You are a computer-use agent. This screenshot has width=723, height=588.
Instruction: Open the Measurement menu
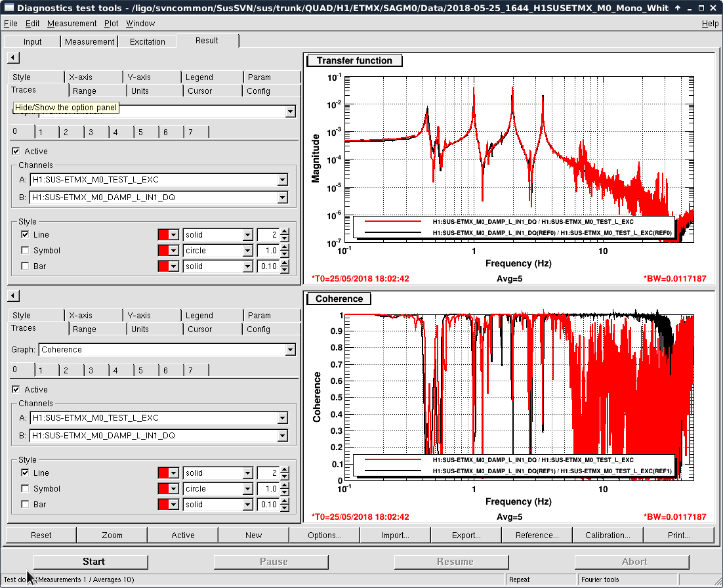tap(72, 24)
